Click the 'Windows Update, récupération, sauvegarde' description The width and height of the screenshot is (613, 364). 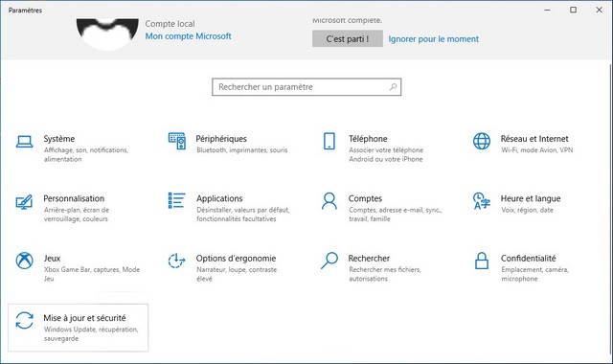(x=91, y=334)
